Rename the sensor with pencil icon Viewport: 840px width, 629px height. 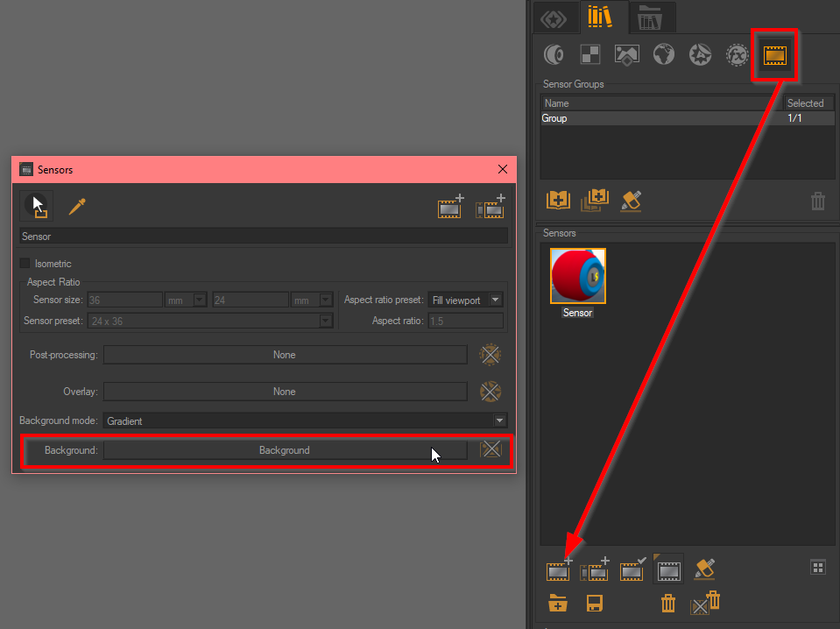[x=704, y=569]
